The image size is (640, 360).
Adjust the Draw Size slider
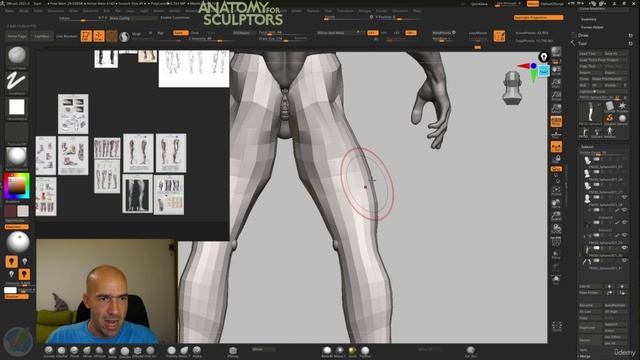click(282, 39)
